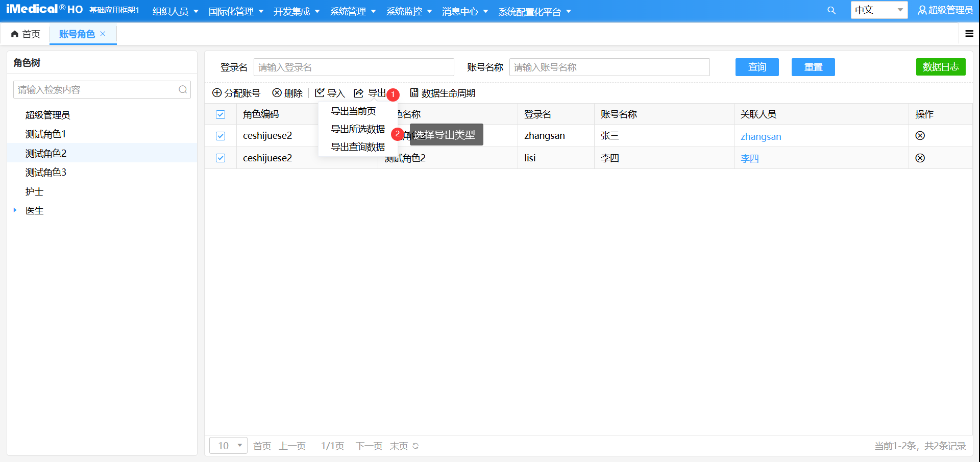Open the 李四 associated person link

pos(749,158)
